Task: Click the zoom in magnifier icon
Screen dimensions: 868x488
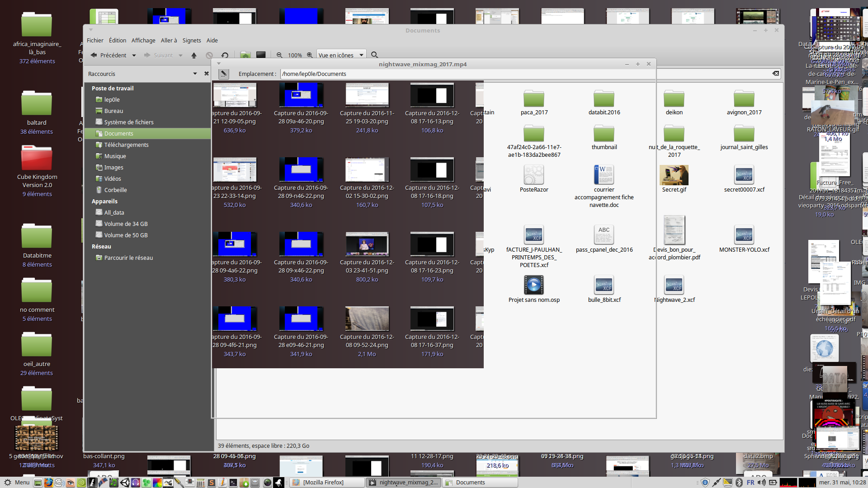Action: (x=310, y=55)
